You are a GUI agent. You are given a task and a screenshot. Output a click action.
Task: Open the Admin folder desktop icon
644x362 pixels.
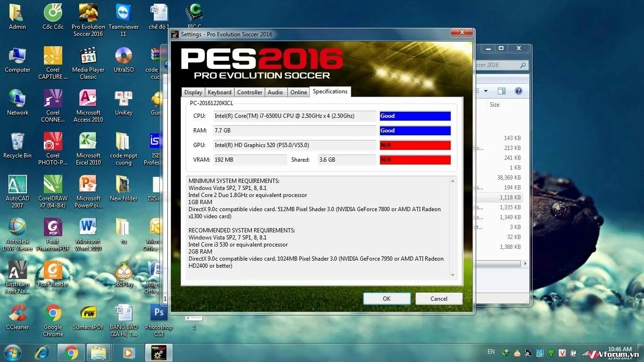coord(17,17)
